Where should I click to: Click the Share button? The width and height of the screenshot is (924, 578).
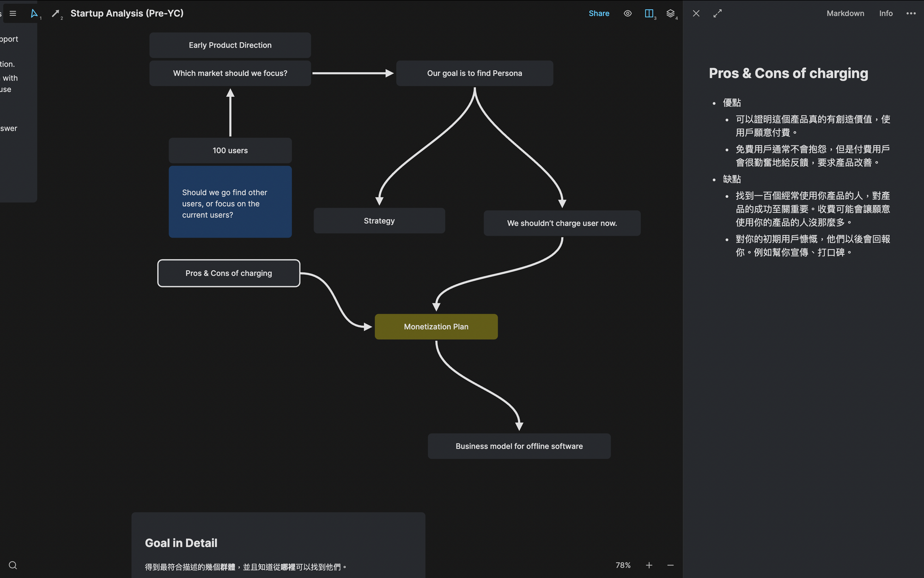point(599,13)
